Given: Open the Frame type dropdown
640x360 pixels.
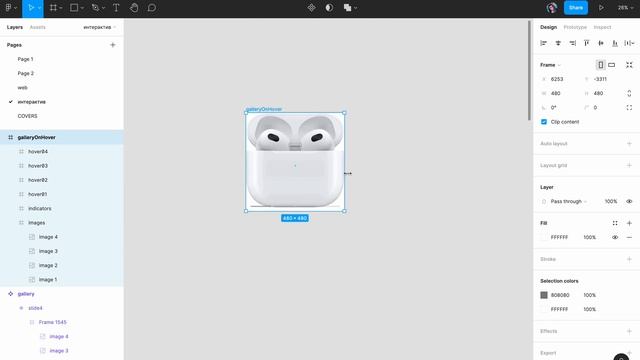Looking at the screenshot, I should pyautogui.click(x=550, y=65).
